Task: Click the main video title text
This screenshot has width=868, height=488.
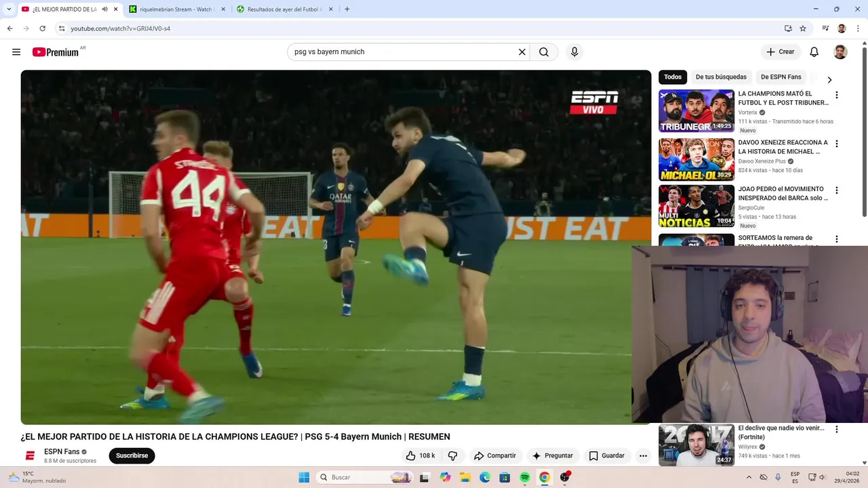Action: [x=235, y=437]
